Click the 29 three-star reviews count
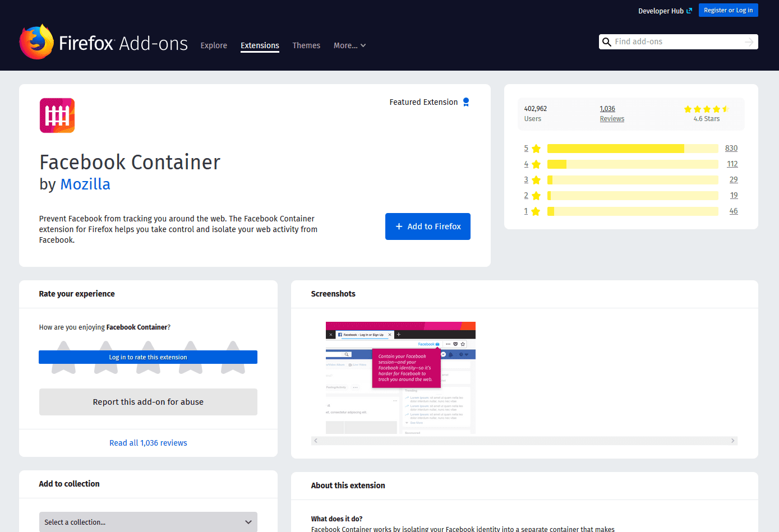 pyautogui.click(x=734, y=180)
